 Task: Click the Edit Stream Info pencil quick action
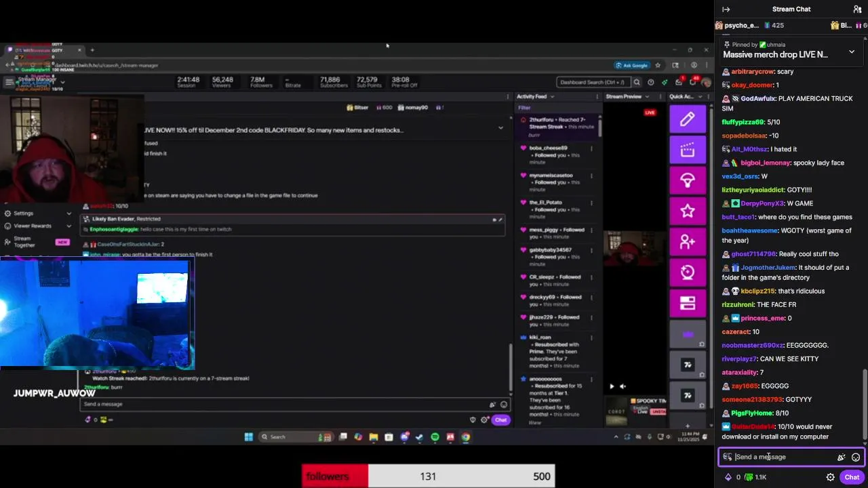point(688,119)
